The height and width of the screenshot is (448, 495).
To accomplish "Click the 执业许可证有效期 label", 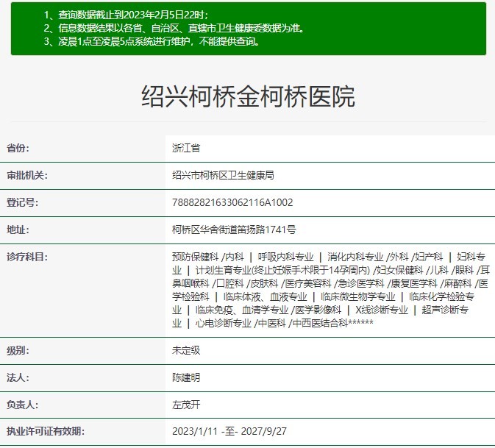I will point(46,431).
